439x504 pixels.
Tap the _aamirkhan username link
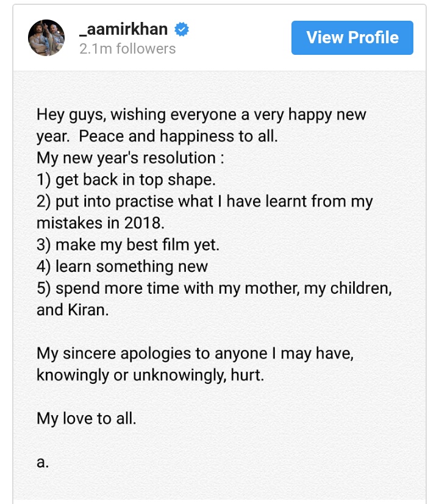pos(124,29)
